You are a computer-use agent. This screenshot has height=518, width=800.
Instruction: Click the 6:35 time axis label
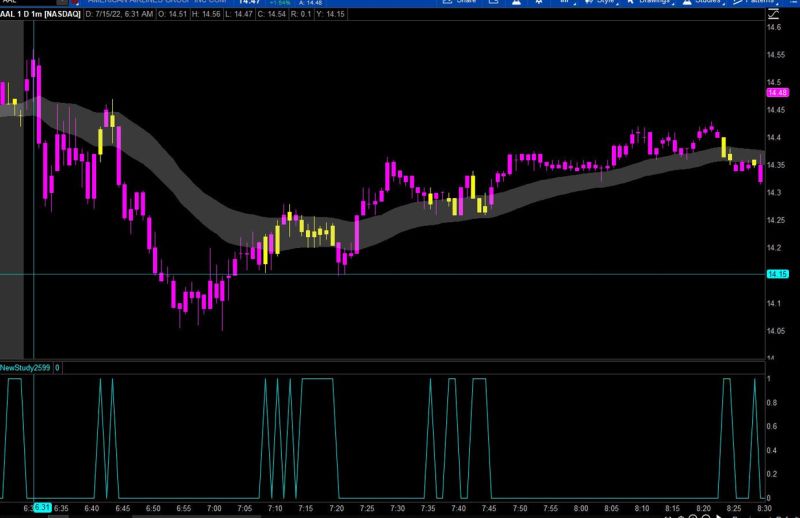coord(61,508)
